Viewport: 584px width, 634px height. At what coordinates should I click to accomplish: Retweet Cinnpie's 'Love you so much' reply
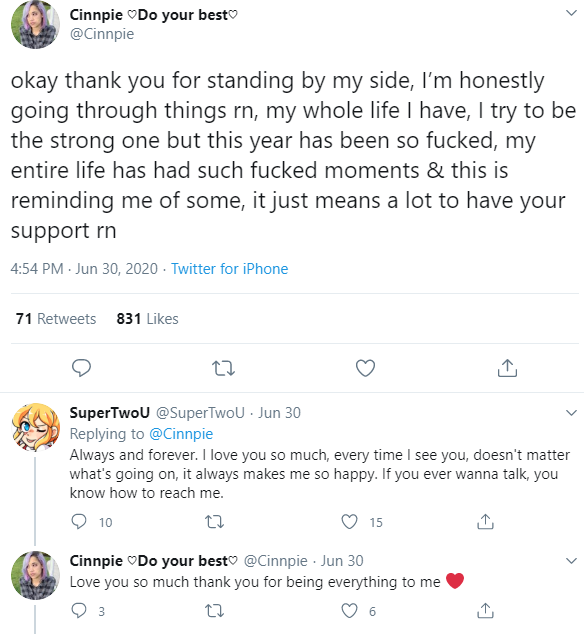214,611
